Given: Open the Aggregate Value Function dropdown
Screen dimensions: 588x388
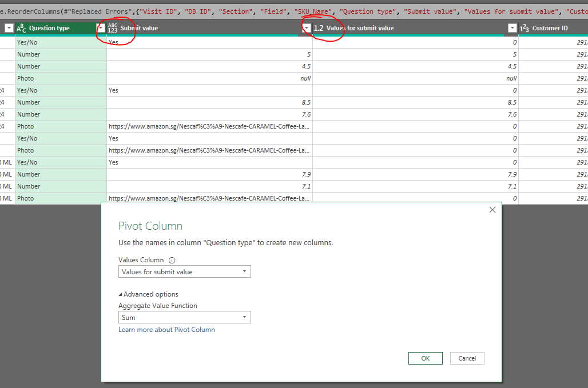Looking at the screenshot, I should [185, 317].
